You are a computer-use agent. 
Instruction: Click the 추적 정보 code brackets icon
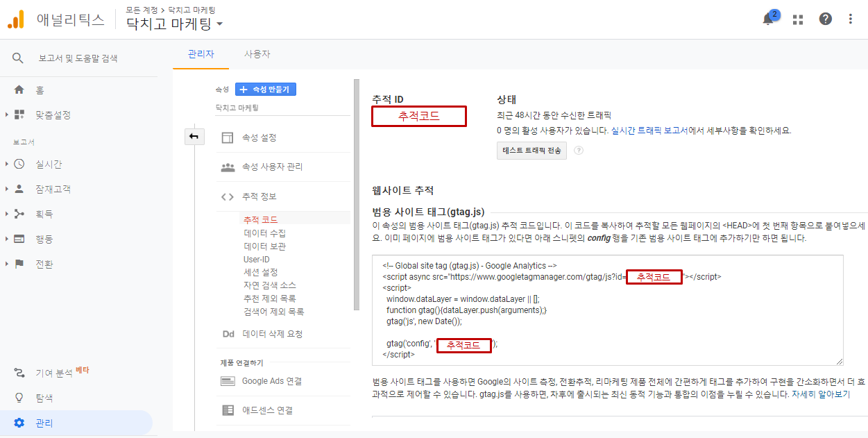click(x=227, y=197)
